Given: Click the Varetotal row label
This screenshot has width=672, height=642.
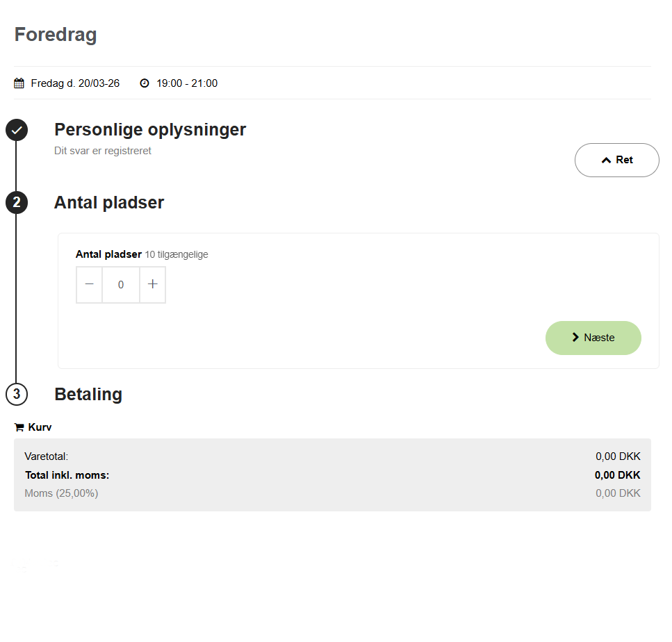Looking at the screenshot, I should tap(46, 456).
